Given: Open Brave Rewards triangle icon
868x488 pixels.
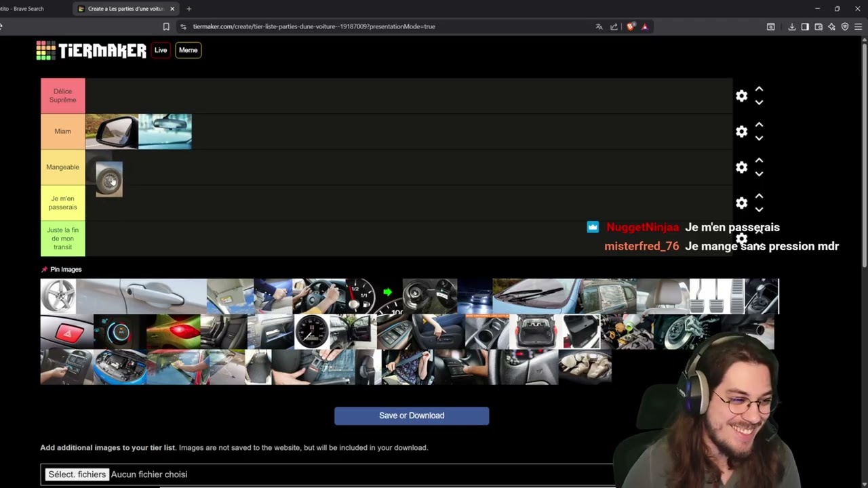Looking at the screenshot, I should pos(645,26).
